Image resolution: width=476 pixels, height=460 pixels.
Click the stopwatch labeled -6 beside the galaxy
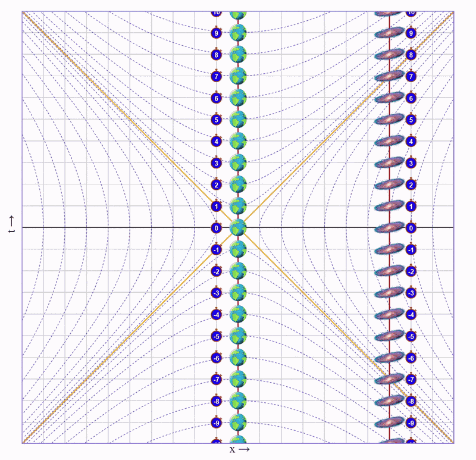point(411,358)
